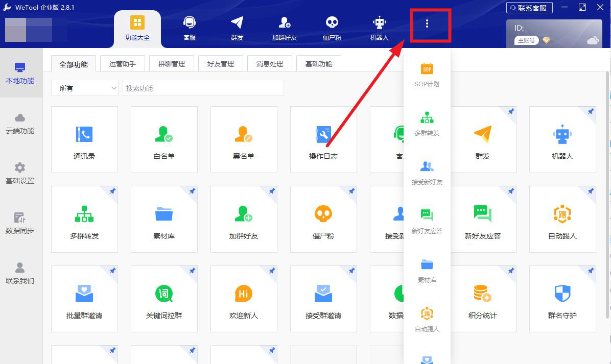Switch to the 消息处理 tab
The image size is (611, 364).
coord(270,64)
